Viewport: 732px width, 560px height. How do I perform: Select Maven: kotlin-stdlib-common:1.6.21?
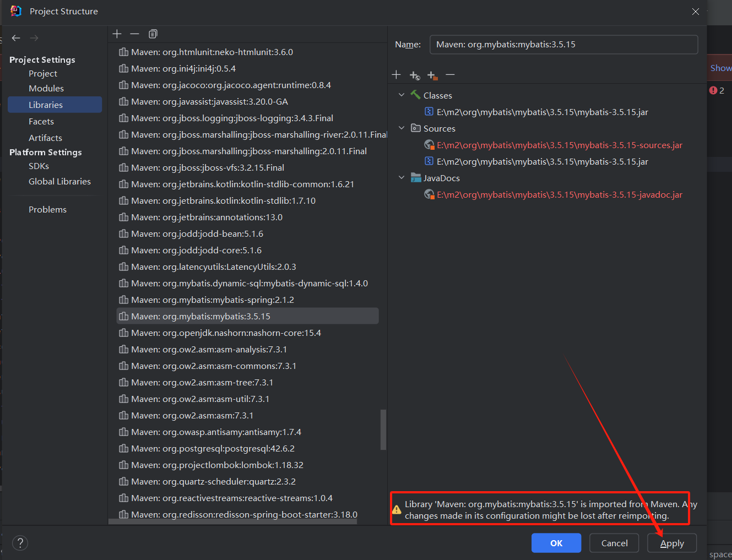242,184
